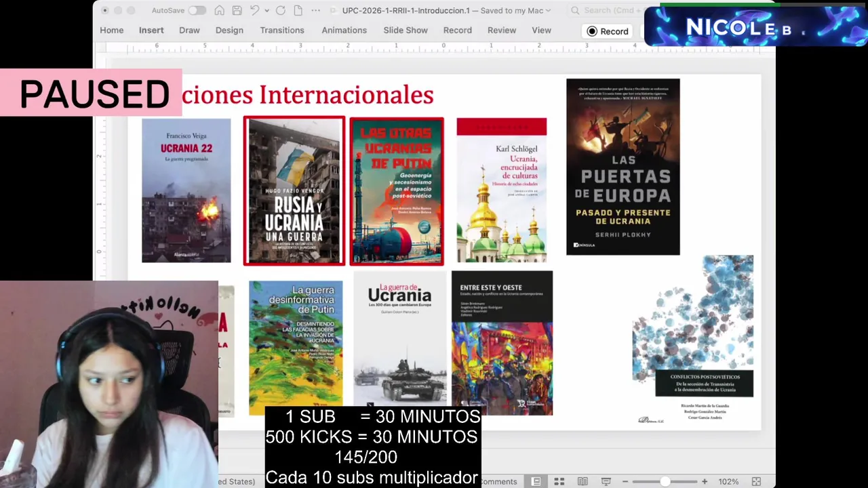Click the zoom slider handle
The width and height of the screenshot is (868, 488).
pos(665,481)
